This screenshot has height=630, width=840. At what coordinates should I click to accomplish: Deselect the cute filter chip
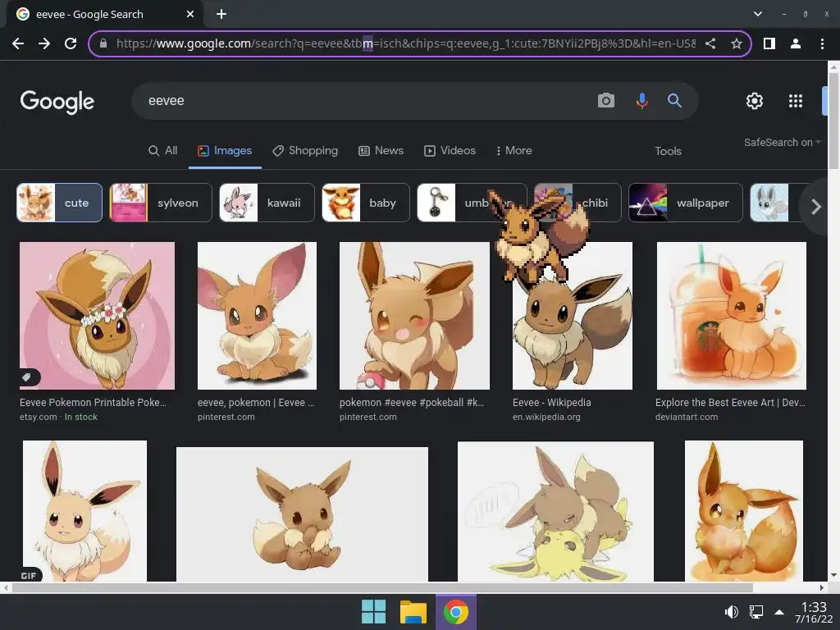click(59, 203)
